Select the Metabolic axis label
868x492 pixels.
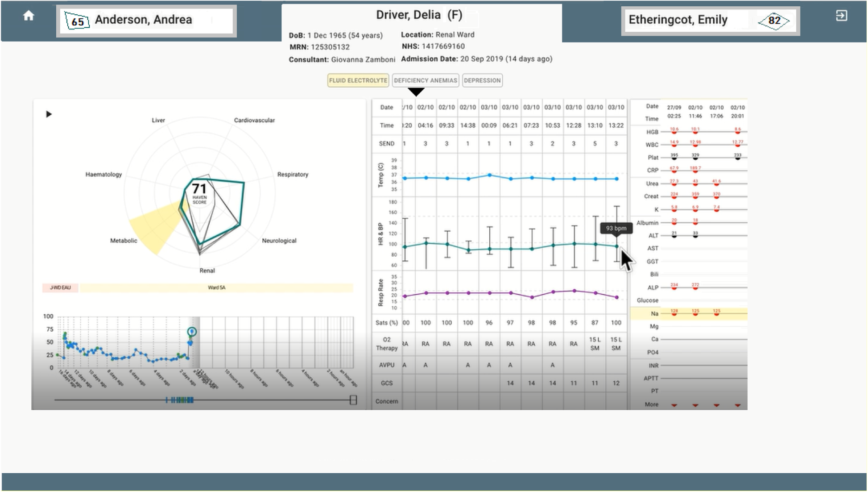(x=124, y=241)
